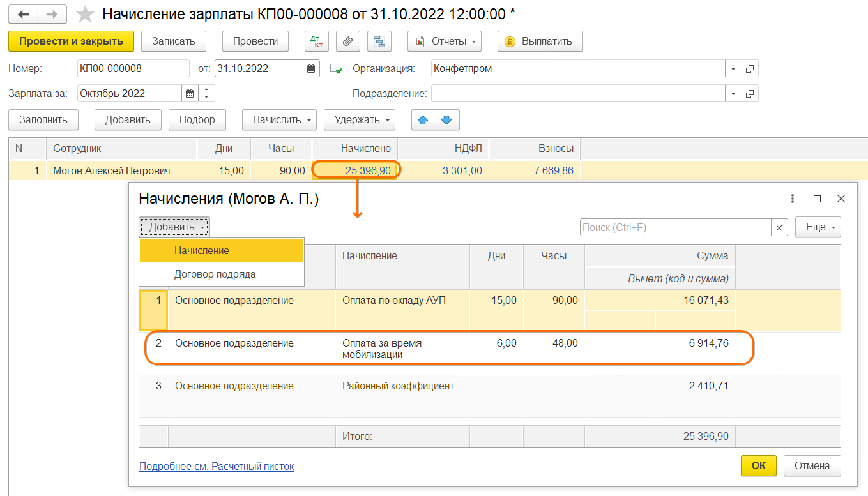Open attached files paperclip icon

pos(347,41)
